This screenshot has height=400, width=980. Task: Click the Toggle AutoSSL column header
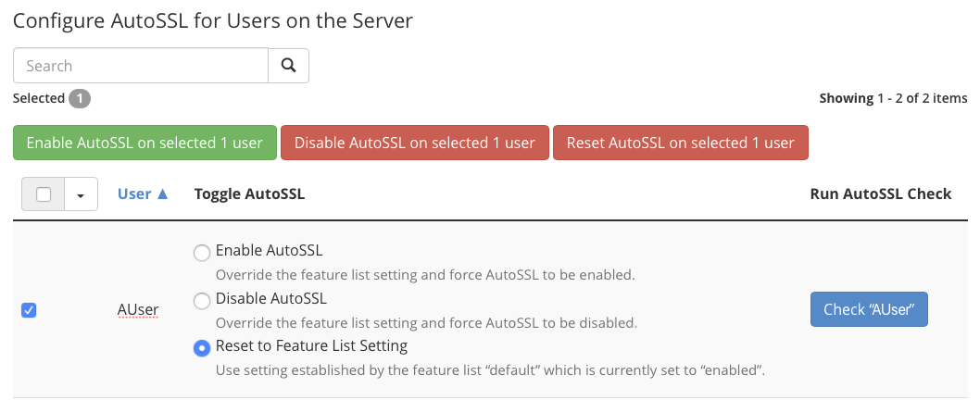[249, 194]
